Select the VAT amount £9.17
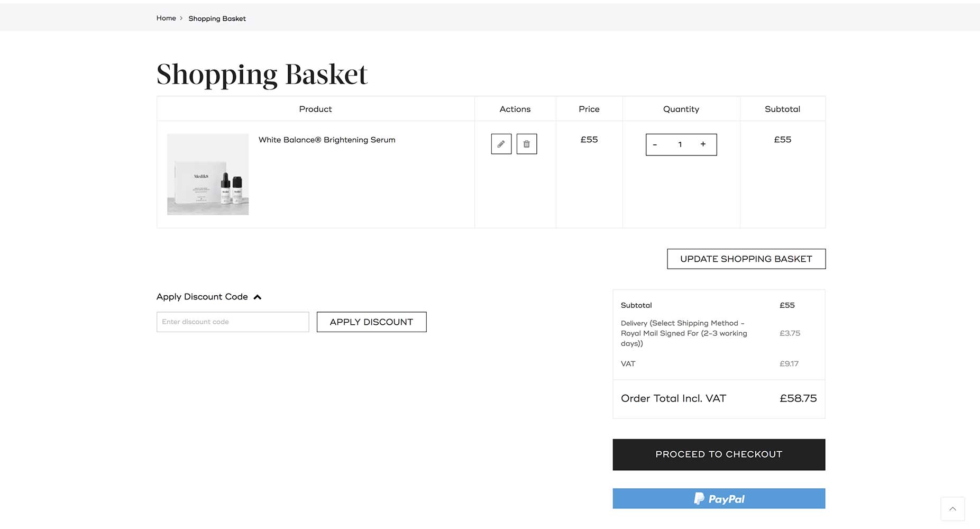The height and width of the screenshot is (529, 980). coord(789,363)
